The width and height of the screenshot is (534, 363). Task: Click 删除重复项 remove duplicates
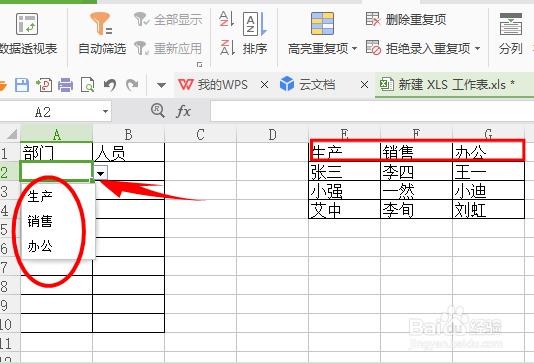tap(406, 19)
